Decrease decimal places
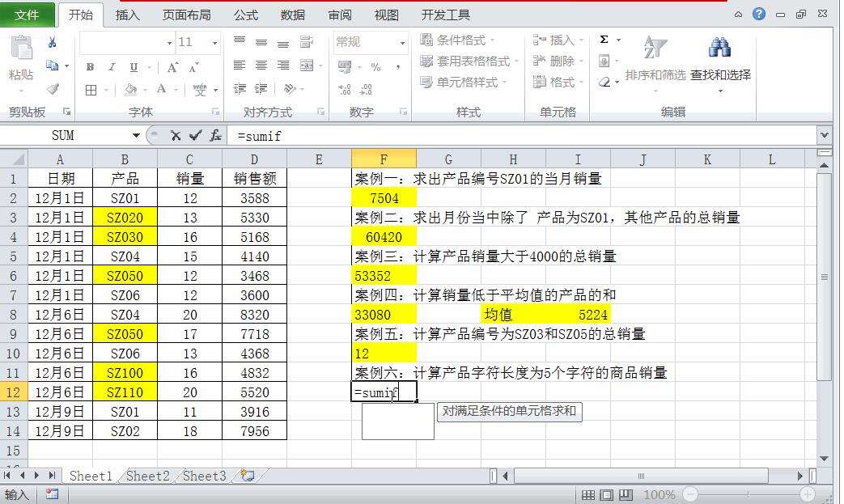This screenshot has width=844, height=504. tap(366, 89)
